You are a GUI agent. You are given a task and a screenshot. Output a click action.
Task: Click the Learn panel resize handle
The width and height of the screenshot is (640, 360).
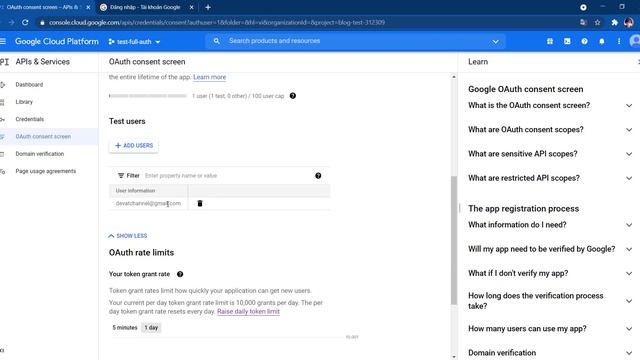click(x=460, y=209)
